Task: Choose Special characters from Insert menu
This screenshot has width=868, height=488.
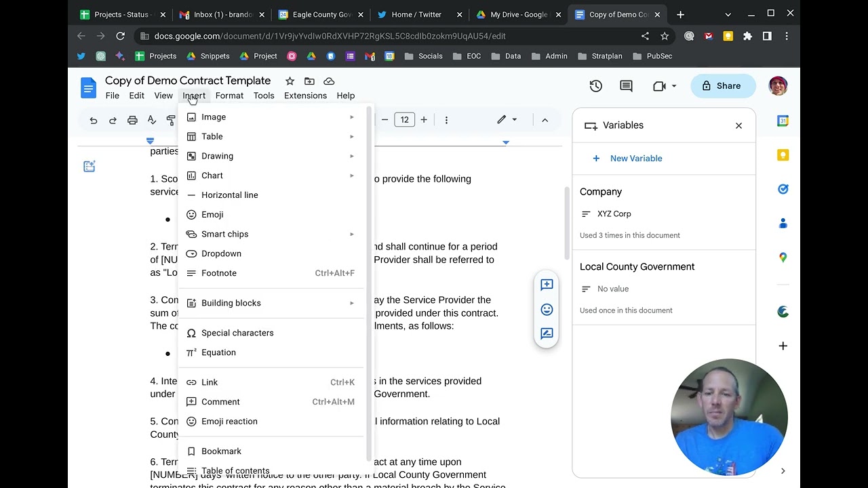Action: tap(271, 333)
